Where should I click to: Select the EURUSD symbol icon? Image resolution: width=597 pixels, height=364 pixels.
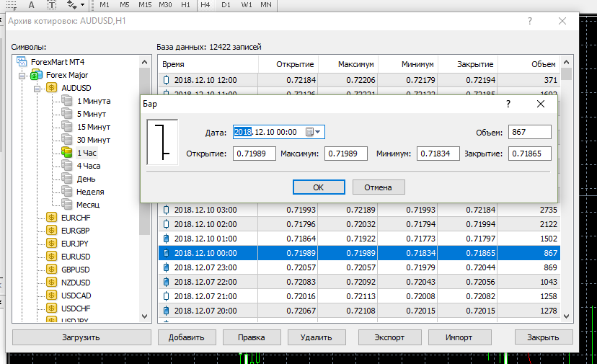pyautogui.click(x=51, y=256)
